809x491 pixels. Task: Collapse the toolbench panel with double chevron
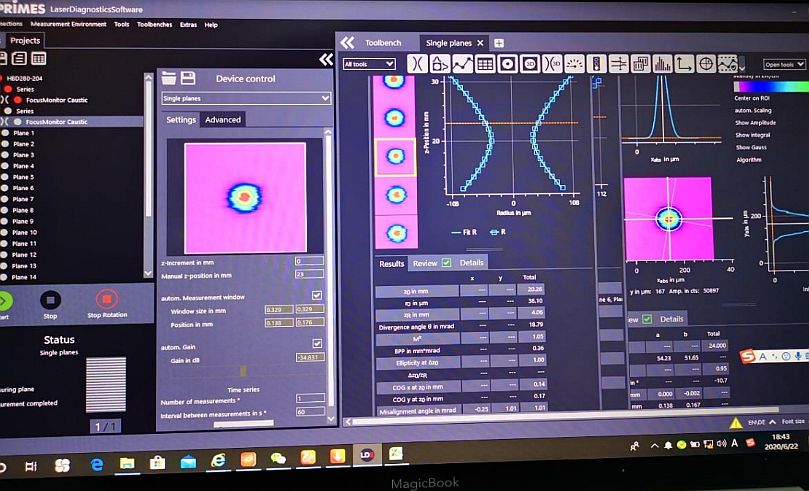tap(347, 43)
